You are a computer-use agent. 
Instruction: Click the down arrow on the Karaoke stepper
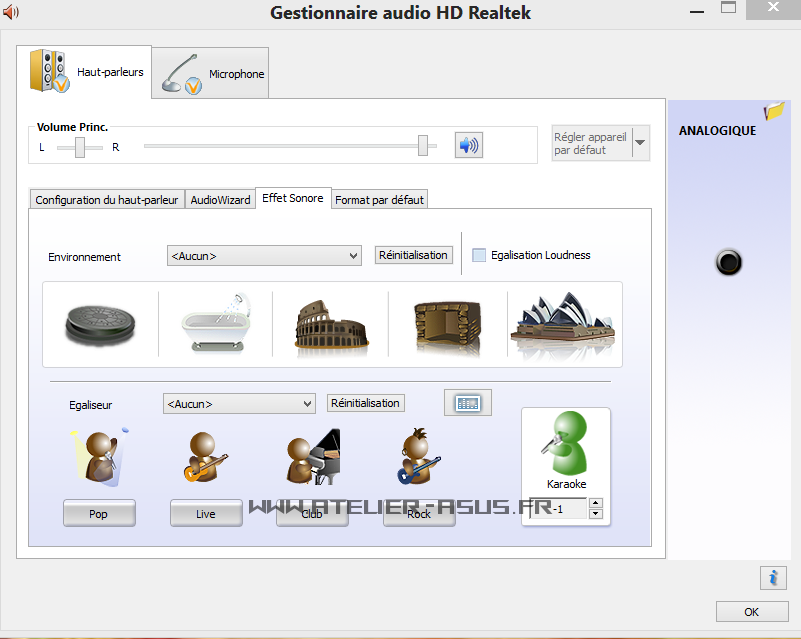coord(596,513)
